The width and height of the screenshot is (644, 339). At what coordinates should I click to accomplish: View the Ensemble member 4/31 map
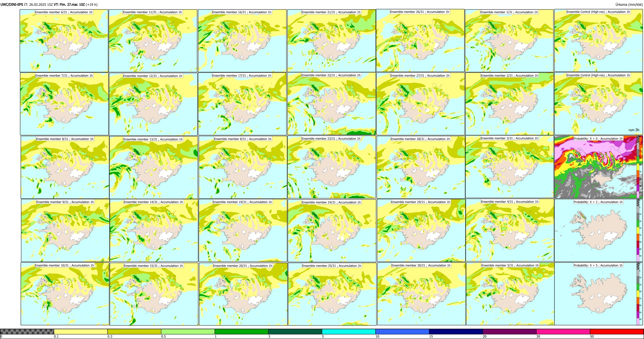510,230
